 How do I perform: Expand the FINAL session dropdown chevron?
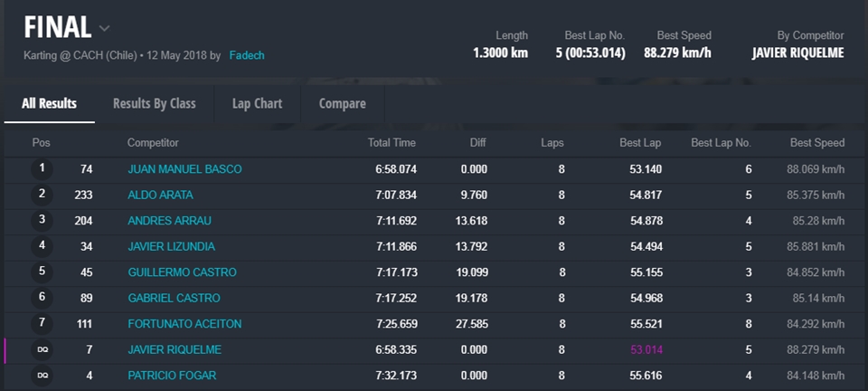(x=105, y=29)
